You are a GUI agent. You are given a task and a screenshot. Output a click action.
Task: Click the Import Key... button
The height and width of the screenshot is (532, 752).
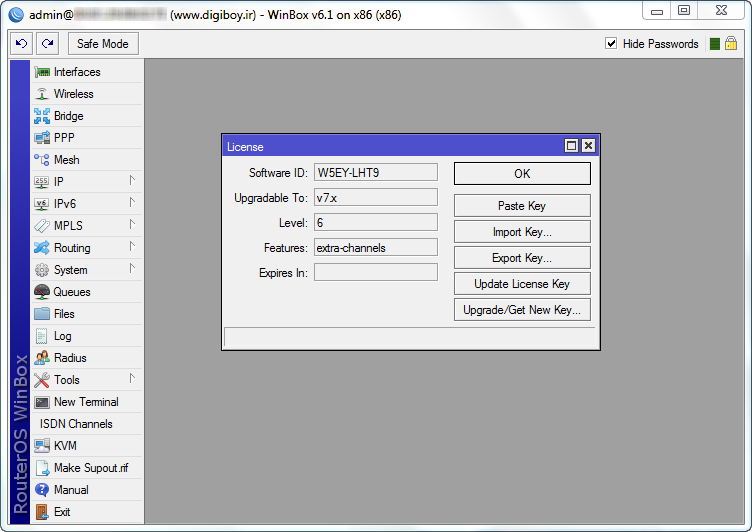(522, 232)
